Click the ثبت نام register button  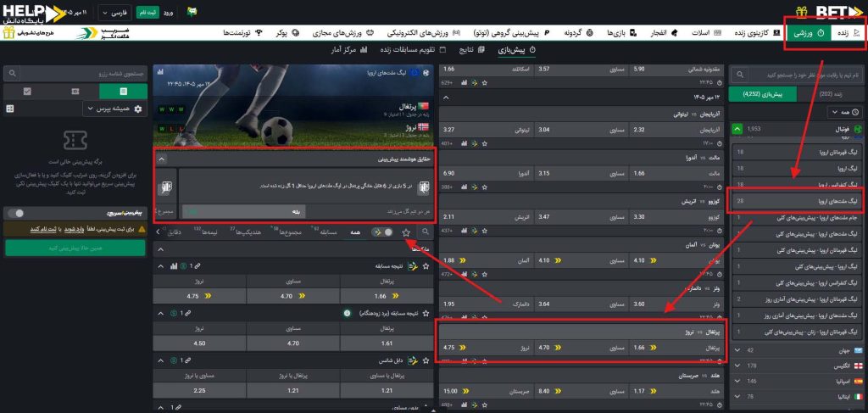[147, 12]
